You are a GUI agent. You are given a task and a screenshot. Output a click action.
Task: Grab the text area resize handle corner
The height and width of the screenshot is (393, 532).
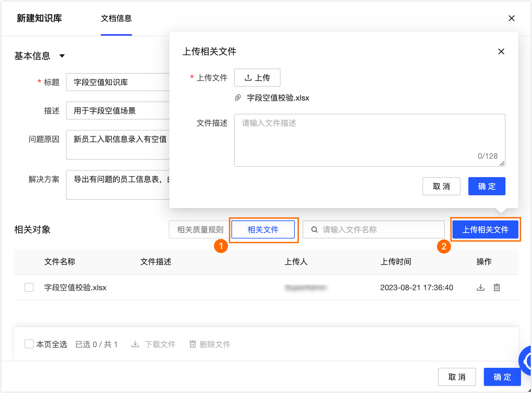pos(502,164)
